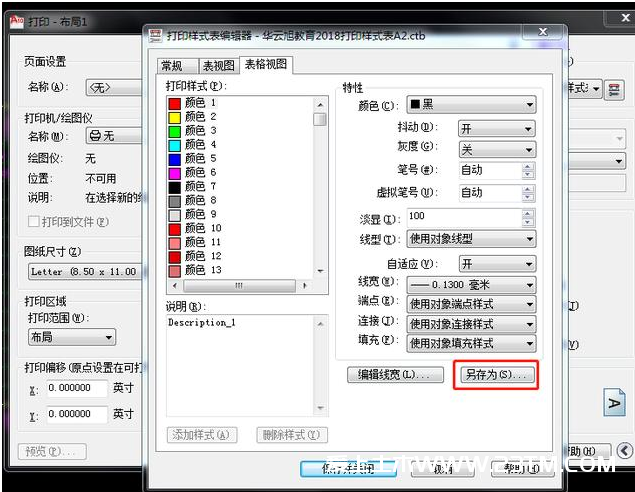Close the plot style table editor window
Viewport: 635px width, 492px height.
(543, 32)
